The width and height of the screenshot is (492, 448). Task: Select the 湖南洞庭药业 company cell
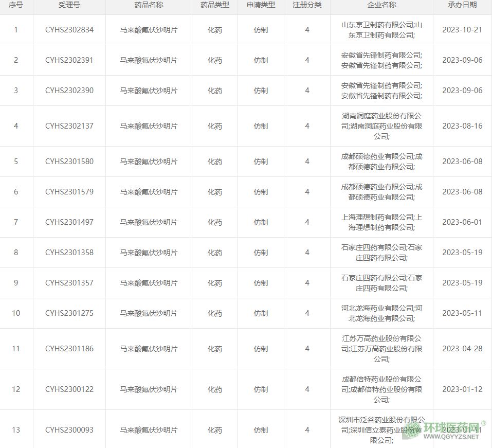[x=381, y=126]
